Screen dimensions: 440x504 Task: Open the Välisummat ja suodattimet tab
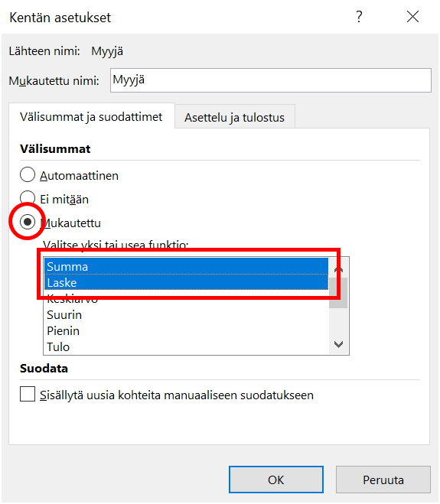(x=91, y=117)
